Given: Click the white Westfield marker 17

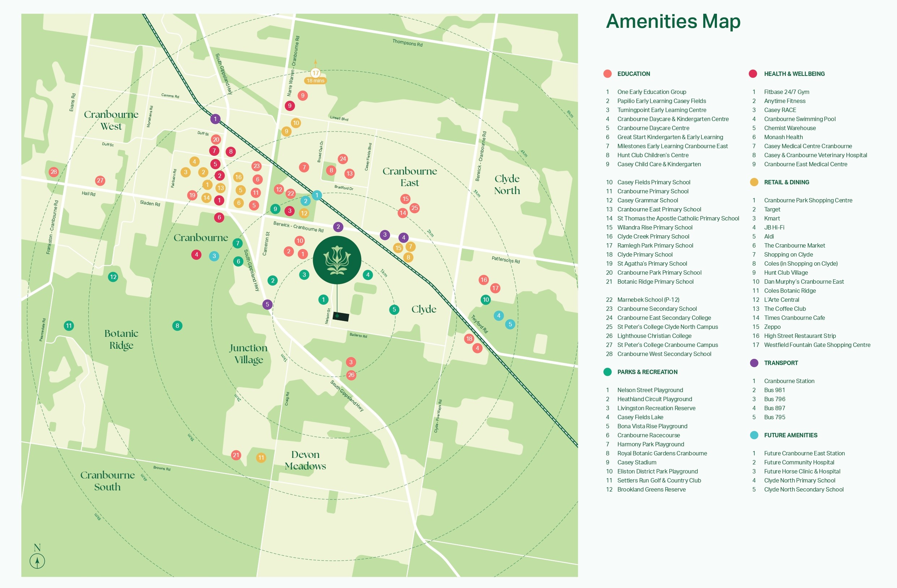Looking at the screenshot, I should 316,73.
